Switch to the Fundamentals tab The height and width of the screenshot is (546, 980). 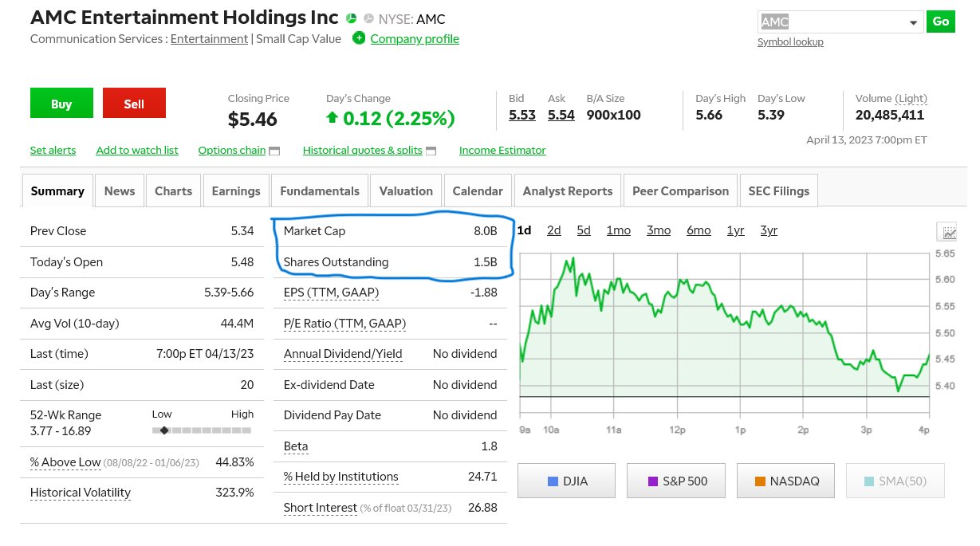pos(319,191)
